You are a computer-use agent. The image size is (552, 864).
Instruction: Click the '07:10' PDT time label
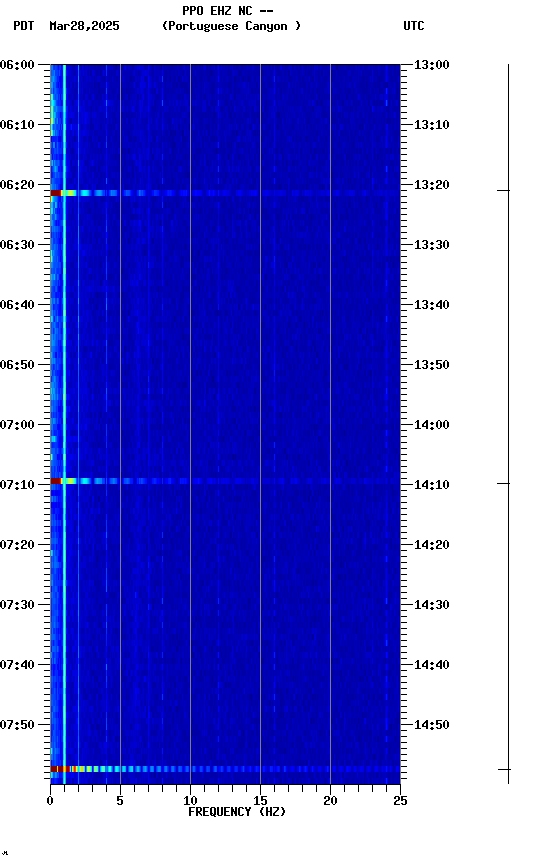[17, 485]
